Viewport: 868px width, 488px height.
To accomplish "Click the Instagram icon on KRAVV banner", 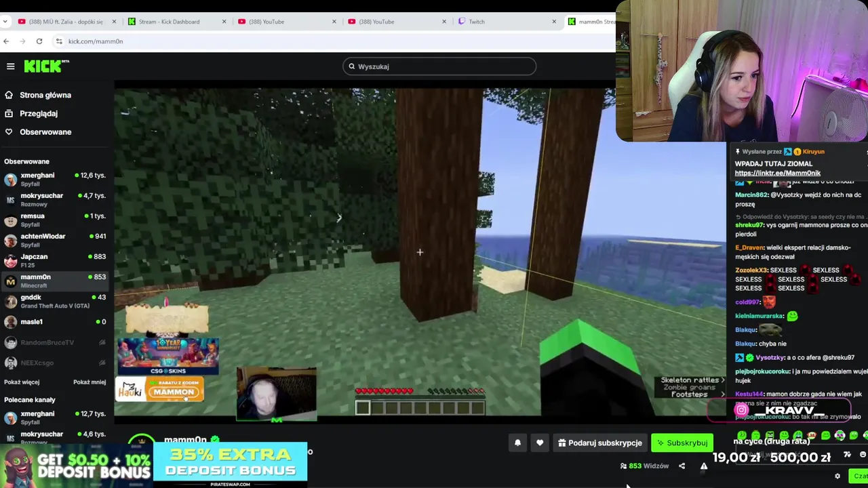I will (x=741, y=409).
